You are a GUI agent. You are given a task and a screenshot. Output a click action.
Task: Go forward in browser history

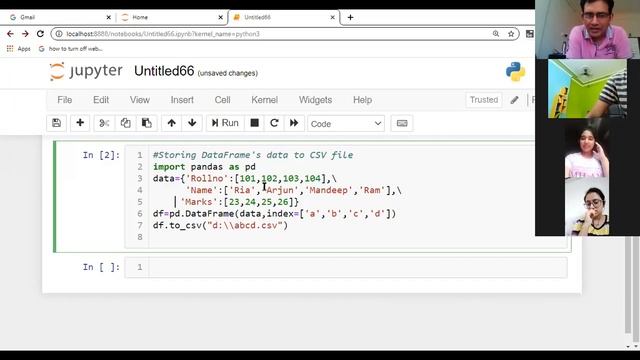[25, 34]
